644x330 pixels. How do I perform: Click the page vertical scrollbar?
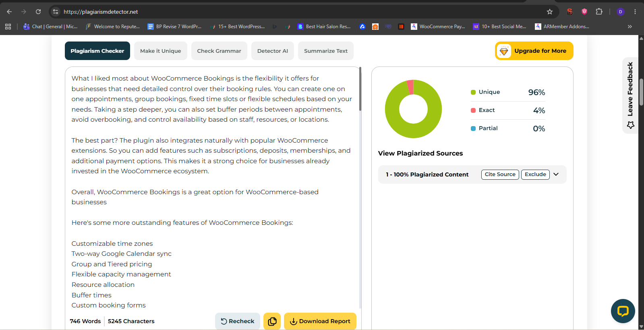641,92
